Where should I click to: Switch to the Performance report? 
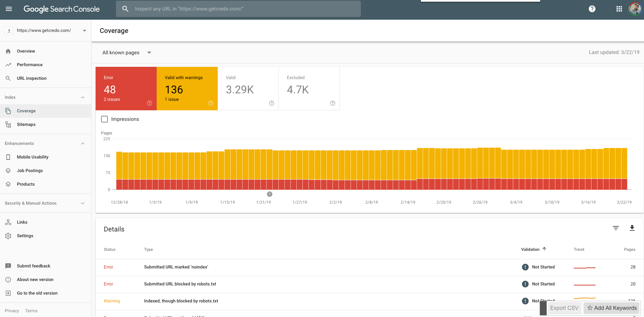coord(30,64)
